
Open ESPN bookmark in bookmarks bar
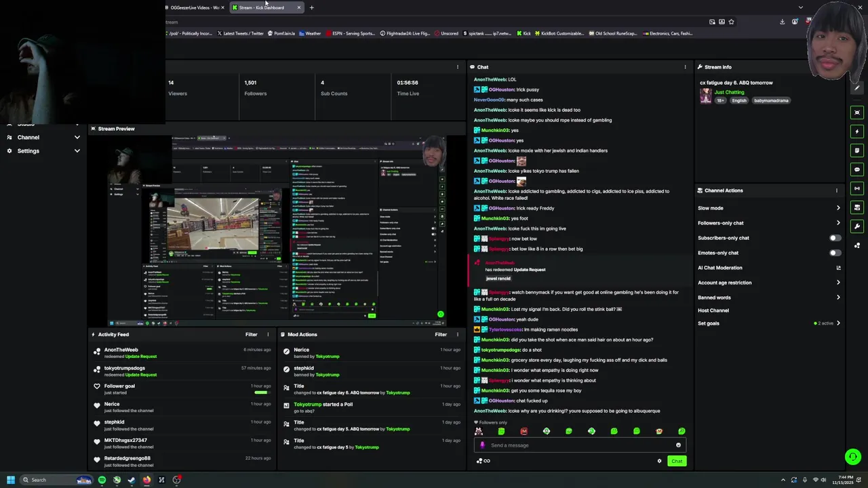coord(350,33)
